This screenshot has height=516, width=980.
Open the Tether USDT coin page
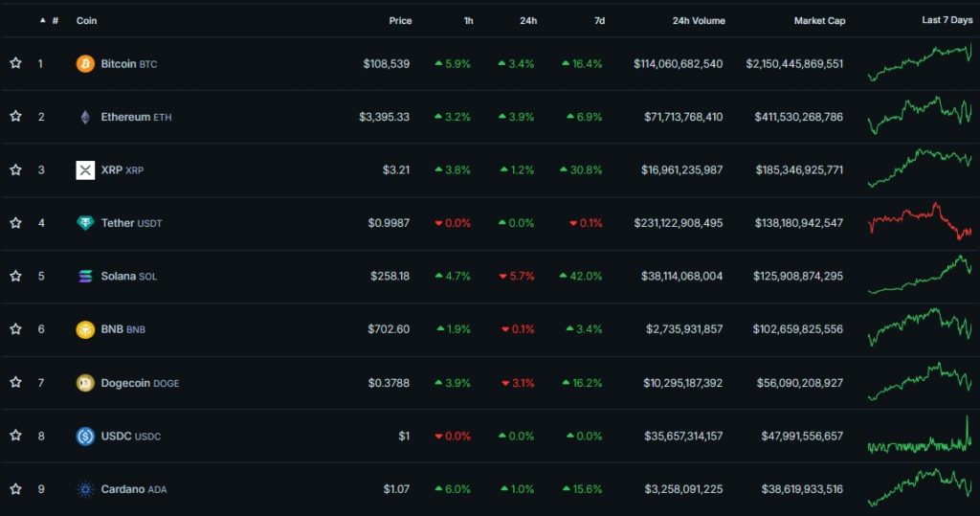click(131, 223)
